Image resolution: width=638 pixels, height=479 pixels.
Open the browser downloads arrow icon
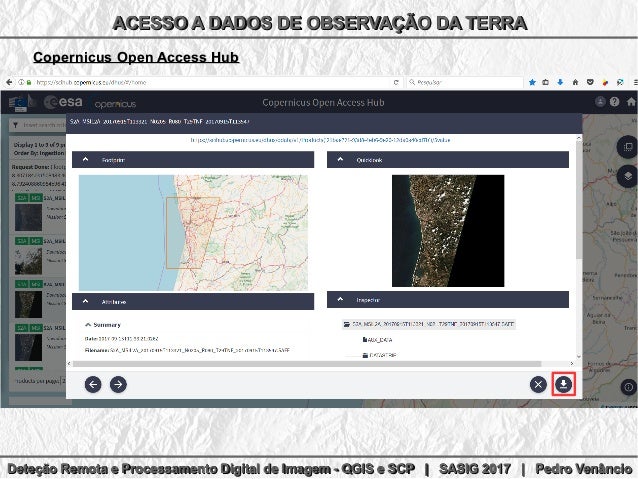560,82
